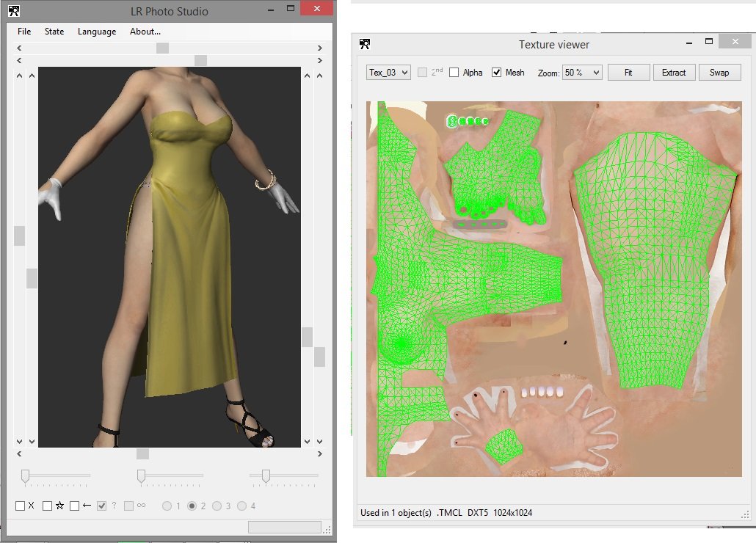Open the State menu
756x543 pixels.
click(x=54, y=32)
